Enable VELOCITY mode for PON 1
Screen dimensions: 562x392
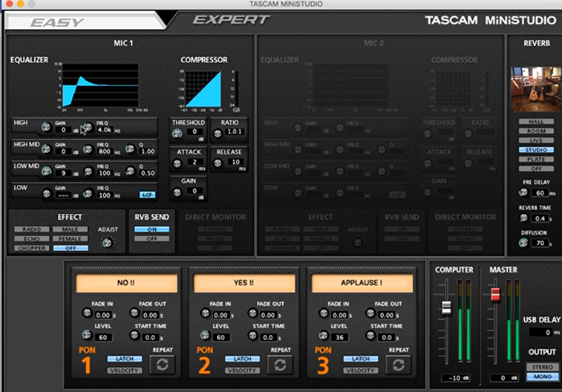click(x=125, y=370)
